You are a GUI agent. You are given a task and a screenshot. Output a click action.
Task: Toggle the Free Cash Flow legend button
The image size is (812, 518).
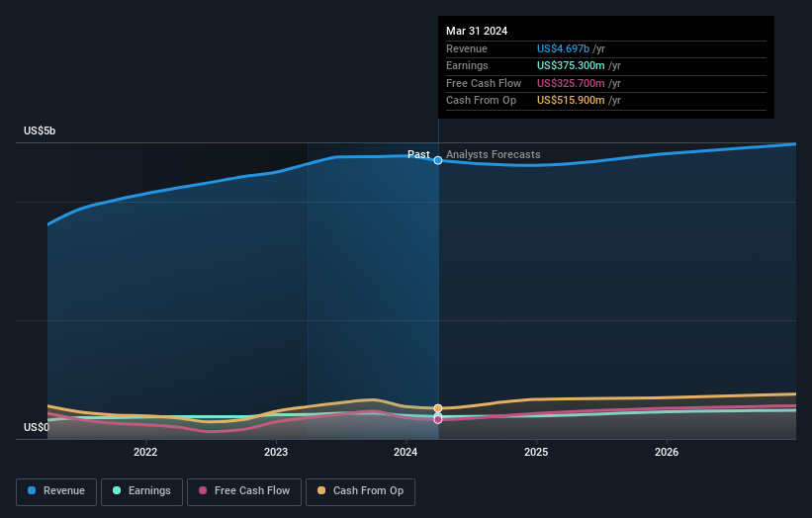point(244,491)
